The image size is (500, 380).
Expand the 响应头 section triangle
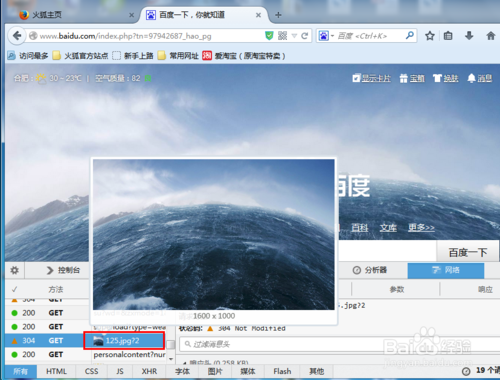click(x=184, y=362)
